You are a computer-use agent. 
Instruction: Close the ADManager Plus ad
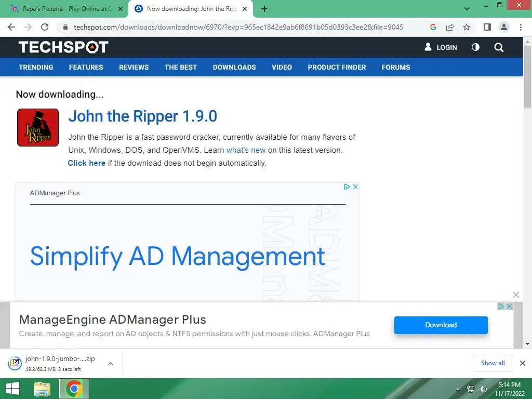pyautogui.click(x=355, y=187)
